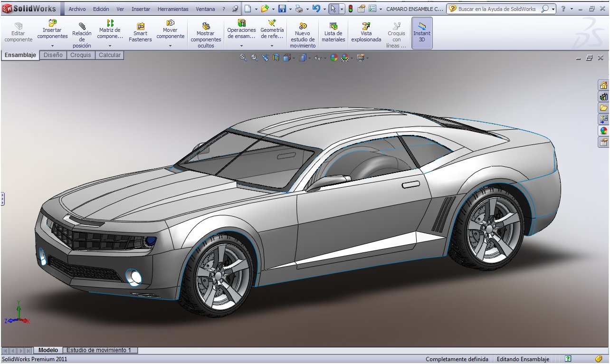
Task: Open Hide/show items dropdown arrow
Action: coord(325,58)
